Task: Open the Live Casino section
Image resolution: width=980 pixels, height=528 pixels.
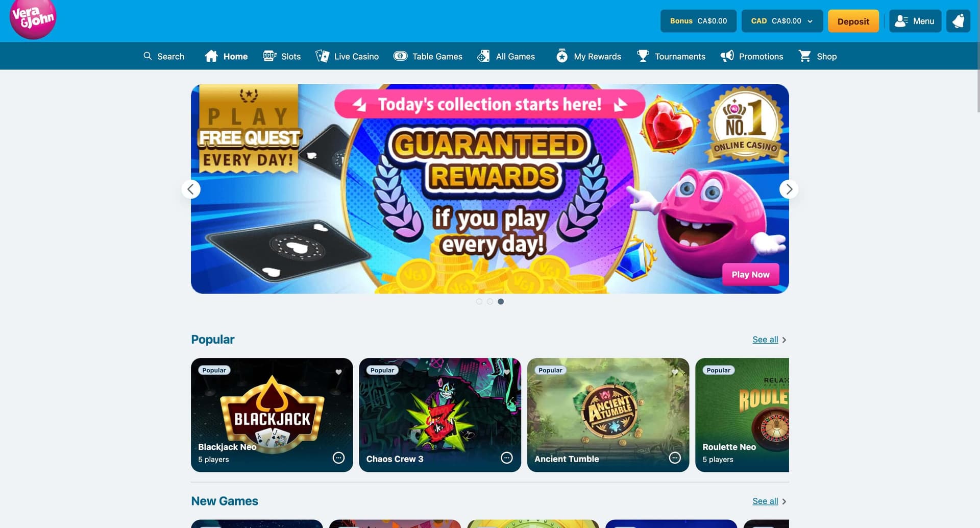Action: point(347,56)
